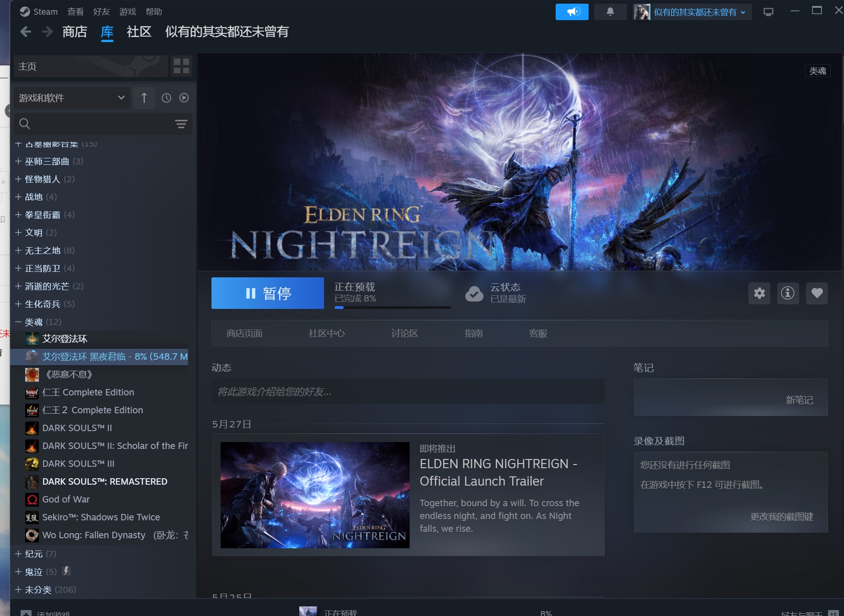Image resolution: width=844 pixels, height=616 pixels.
Task: Click the Big Picture mode monitor icon
Action: [768, 12]
